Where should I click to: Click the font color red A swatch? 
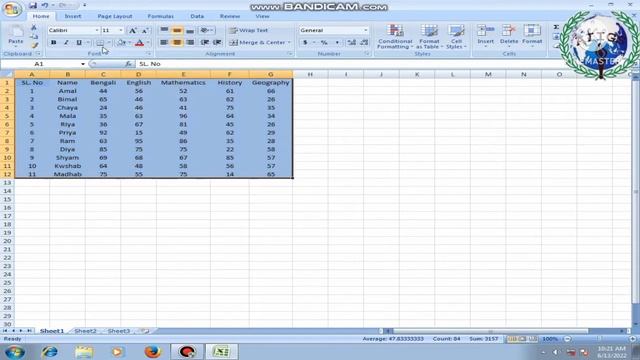click(139, 43)
